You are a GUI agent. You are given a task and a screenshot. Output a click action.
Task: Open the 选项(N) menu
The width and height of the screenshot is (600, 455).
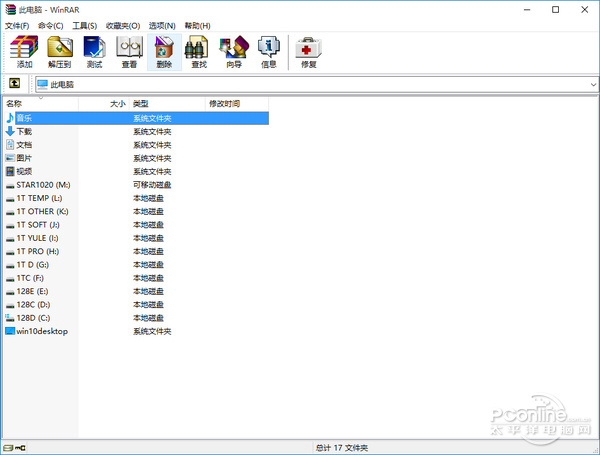[162, 26]
